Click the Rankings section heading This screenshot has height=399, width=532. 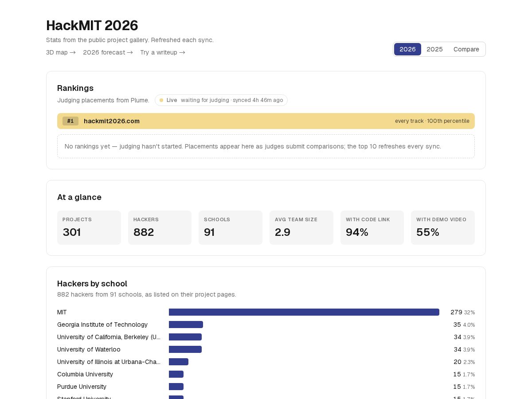click(x=75, y=88)
